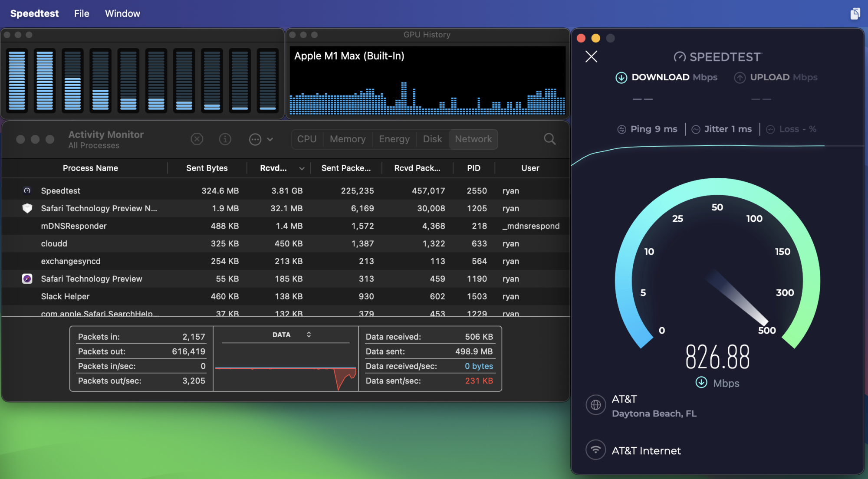This screenshot has height=479, width=868.
Task: Switch to the Memory tab
Action: [348, 139]
